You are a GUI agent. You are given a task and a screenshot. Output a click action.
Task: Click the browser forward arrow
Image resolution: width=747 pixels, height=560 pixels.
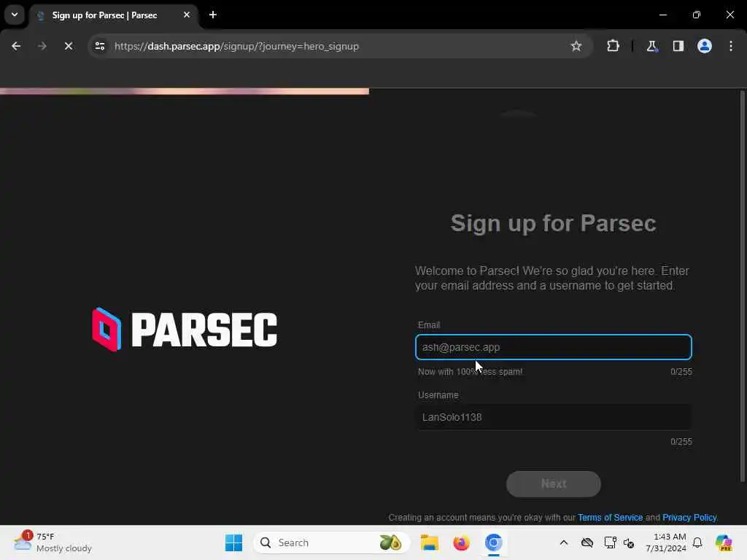[42, 46]
